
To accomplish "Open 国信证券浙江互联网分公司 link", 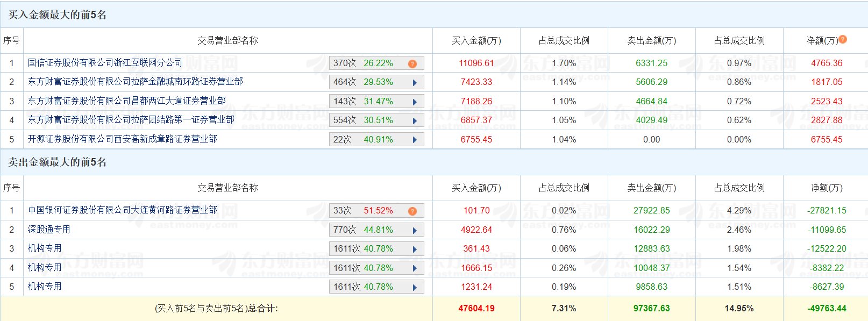I will tap(105, 63).
